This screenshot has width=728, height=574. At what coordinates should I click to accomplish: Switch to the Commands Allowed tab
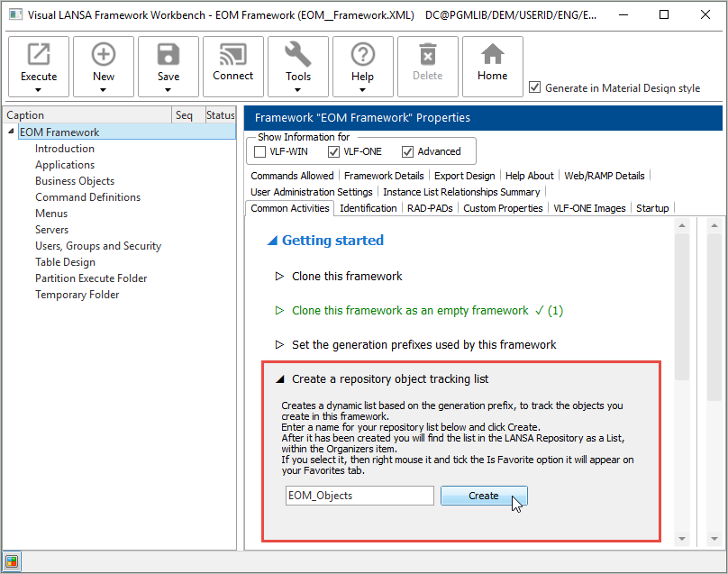point(292,176)
